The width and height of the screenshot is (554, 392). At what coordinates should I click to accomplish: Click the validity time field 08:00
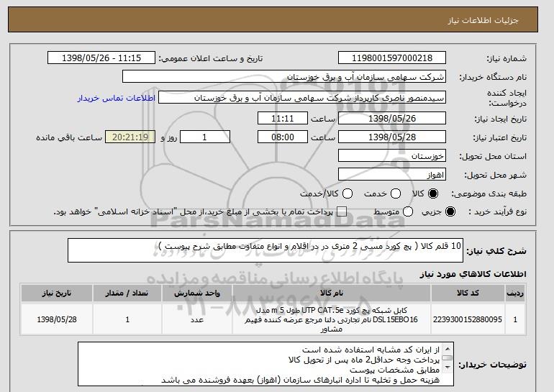click(x=283, y=137)
